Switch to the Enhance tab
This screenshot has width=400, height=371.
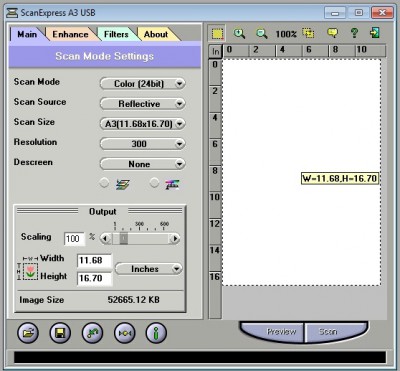coord(70,34)
